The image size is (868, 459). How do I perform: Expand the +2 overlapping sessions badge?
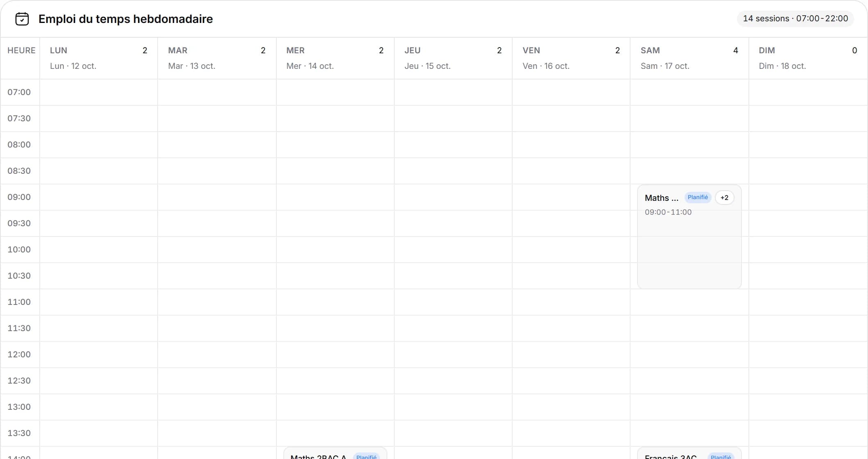tap(724, 198)
